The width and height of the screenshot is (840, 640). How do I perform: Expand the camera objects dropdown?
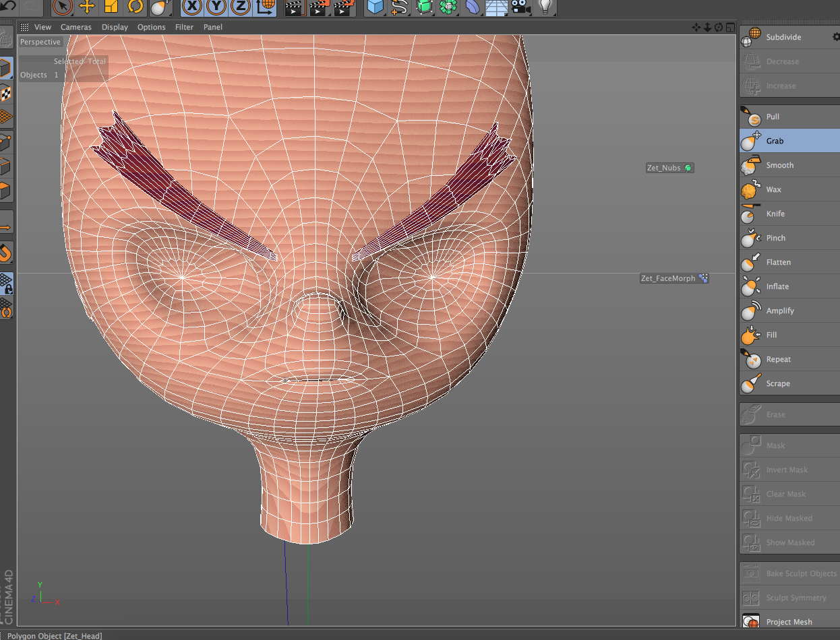[519, 7]
